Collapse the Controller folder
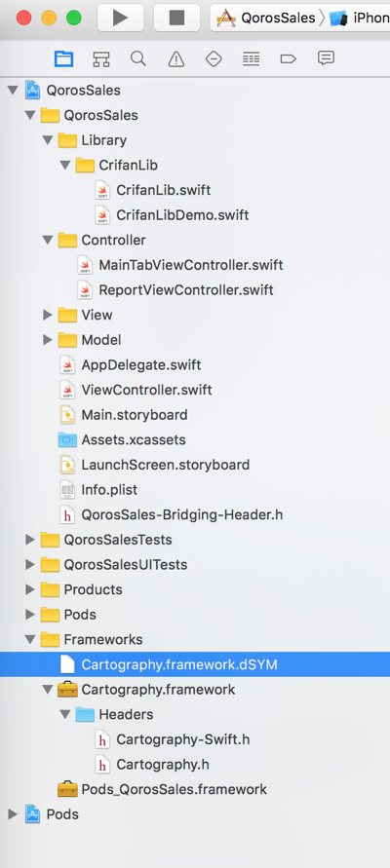This screenshot has height=868, width=390. [x=48, y=240]
